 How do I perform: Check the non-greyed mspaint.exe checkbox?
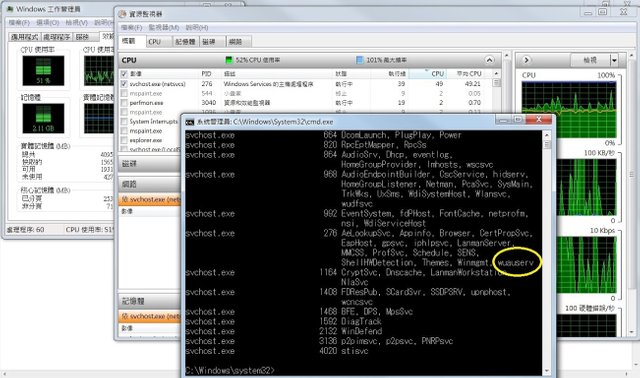(124, 131)
